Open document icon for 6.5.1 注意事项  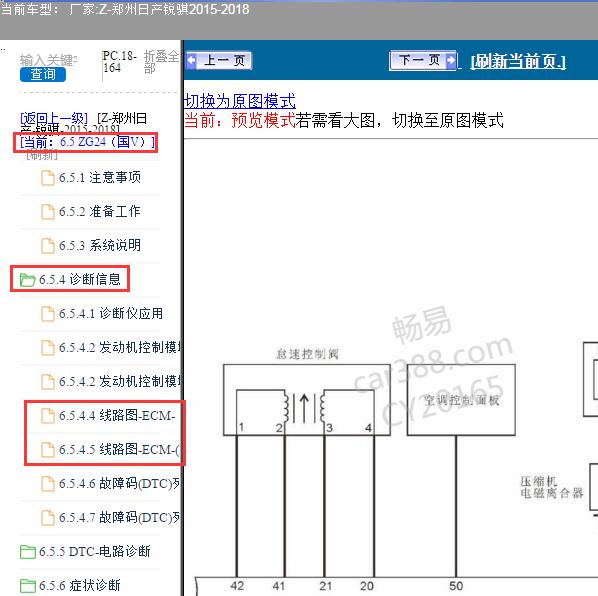[x=48, y=178]
